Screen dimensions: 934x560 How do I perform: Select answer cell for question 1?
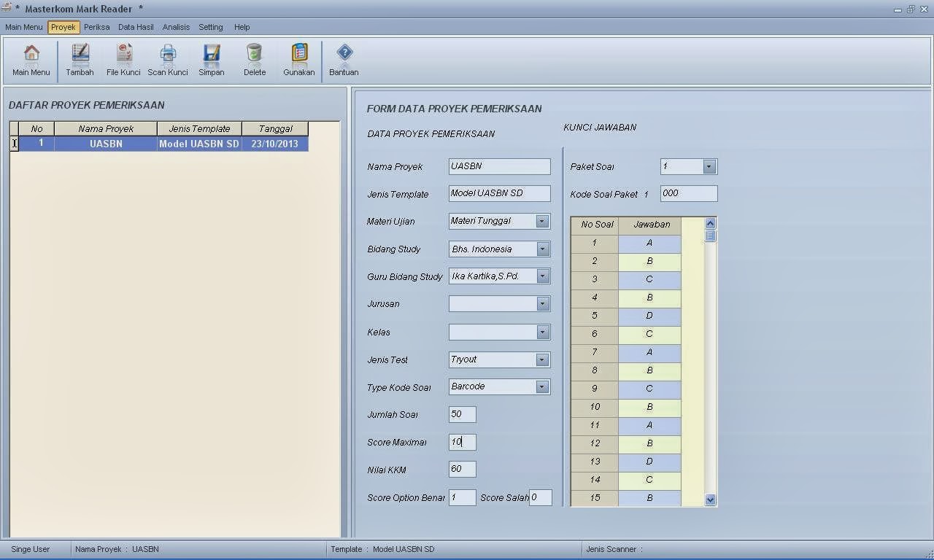(649, 243)
